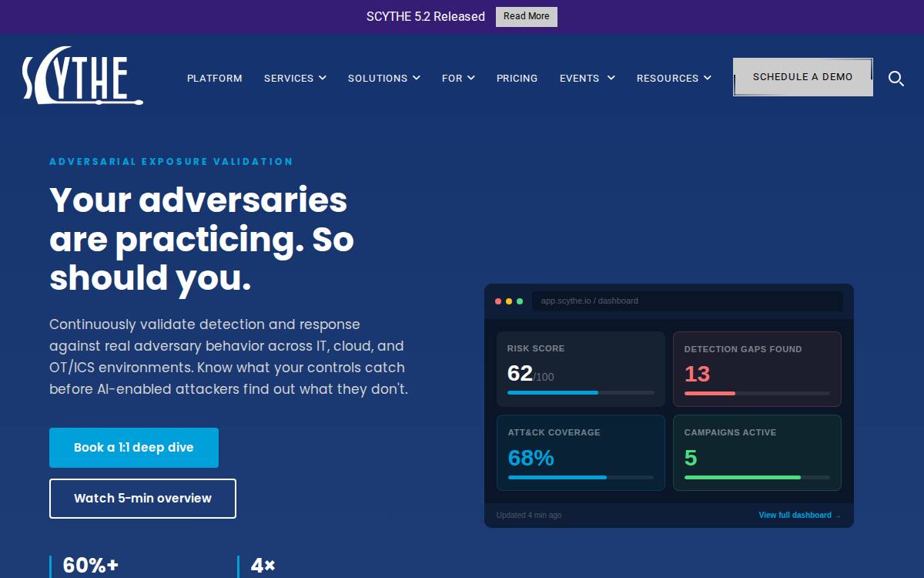Click Book a 1:1 deep dive
Image resolution: width=924 pixels, height=578 pixels.
134,448
